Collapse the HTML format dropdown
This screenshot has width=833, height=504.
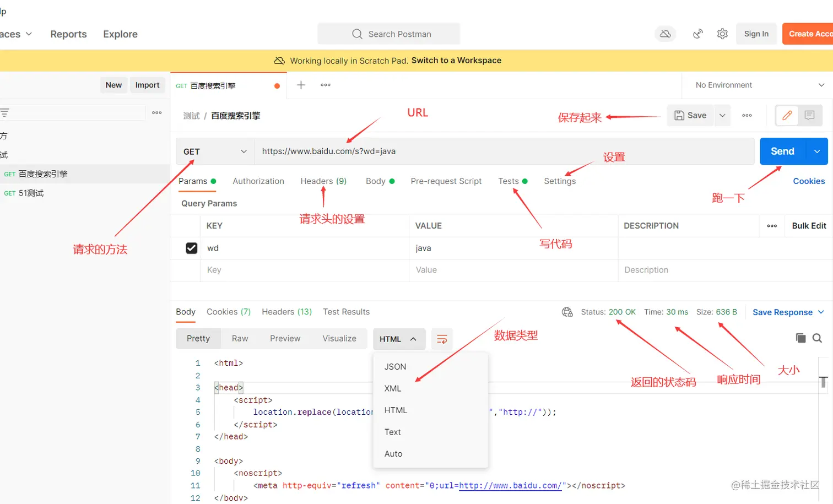(399, 339)
